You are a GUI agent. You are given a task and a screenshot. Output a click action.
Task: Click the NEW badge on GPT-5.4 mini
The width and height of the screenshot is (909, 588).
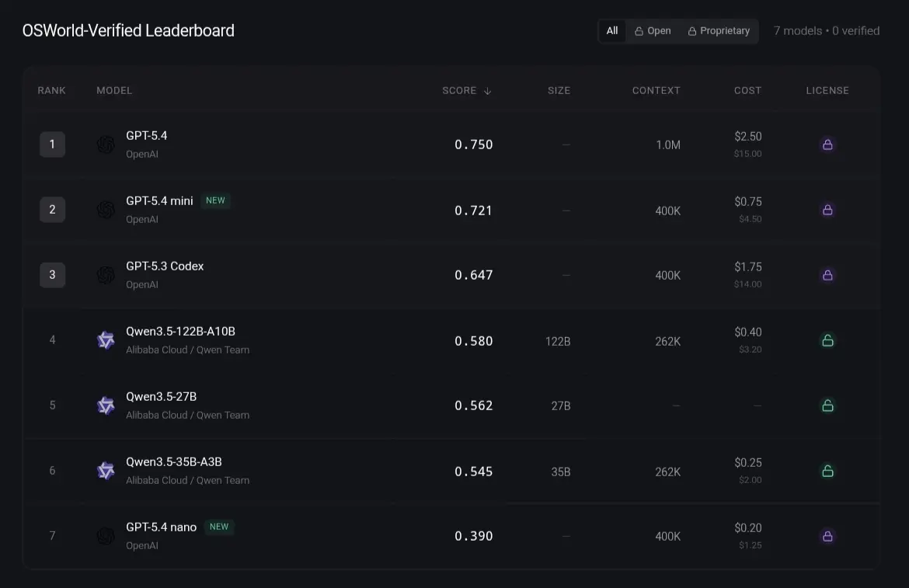click(x=215, y=200)
